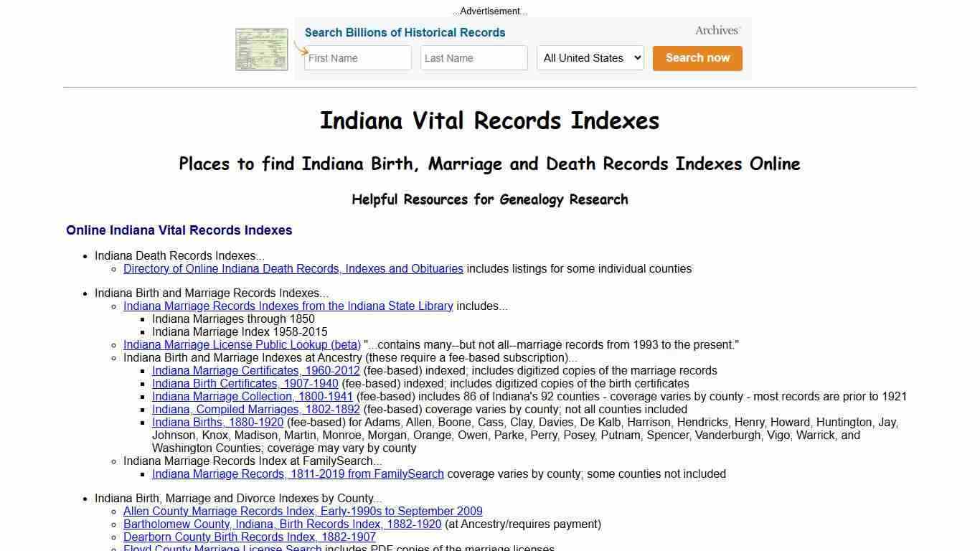Click the Last Name input box
Viewport: 980px width, 551px height.
pyautogui.click(x=473, y=58)
